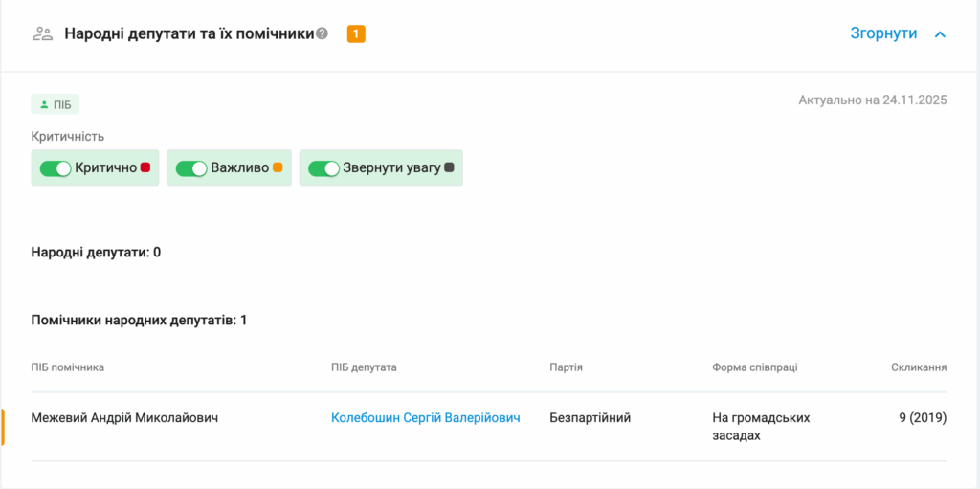Click the ПІБ помічника column header
The width and height of the screenshot is (980, 489).
(68, 367)
